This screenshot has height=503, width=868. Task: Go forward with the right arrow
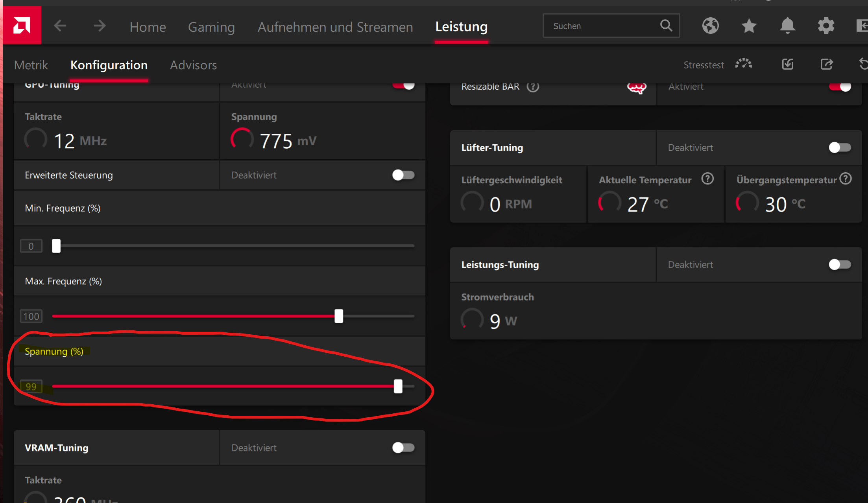[100, 26]
